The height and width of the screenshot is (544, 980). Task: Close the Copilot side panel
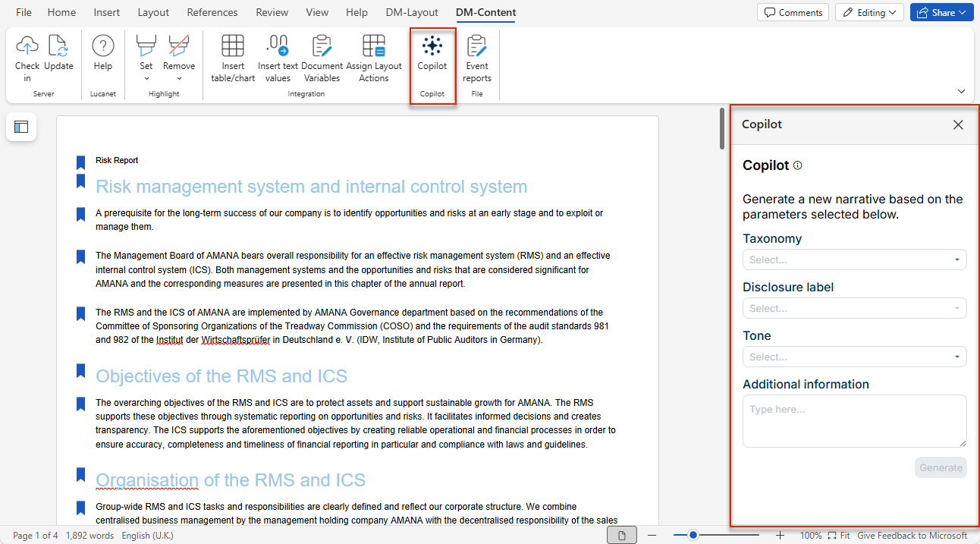(x=958, y=124)
